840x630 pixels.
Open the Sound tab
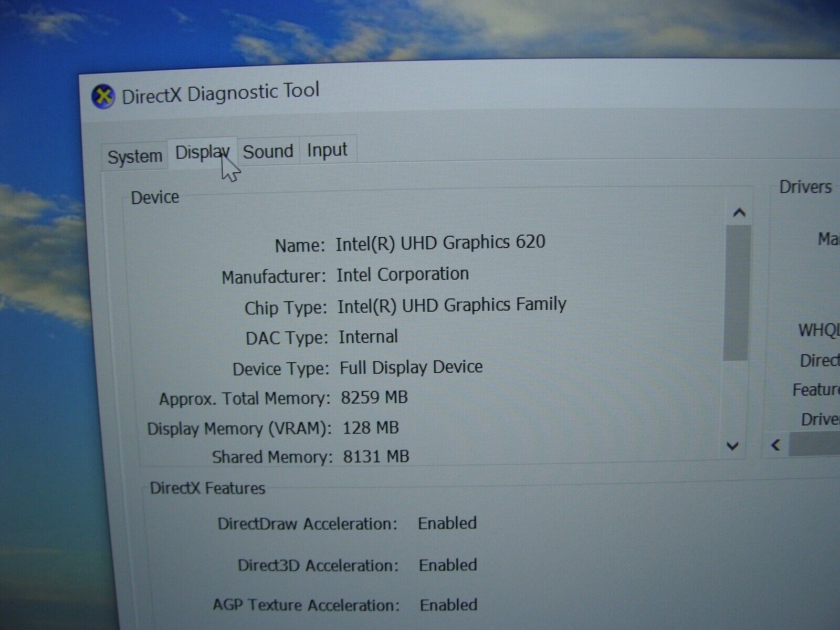(x=268, y=152)
